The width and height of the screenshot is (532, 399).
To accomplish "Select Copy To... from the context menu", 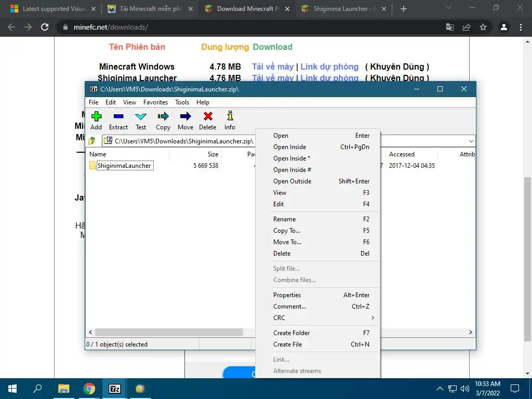I will [317, 231].
